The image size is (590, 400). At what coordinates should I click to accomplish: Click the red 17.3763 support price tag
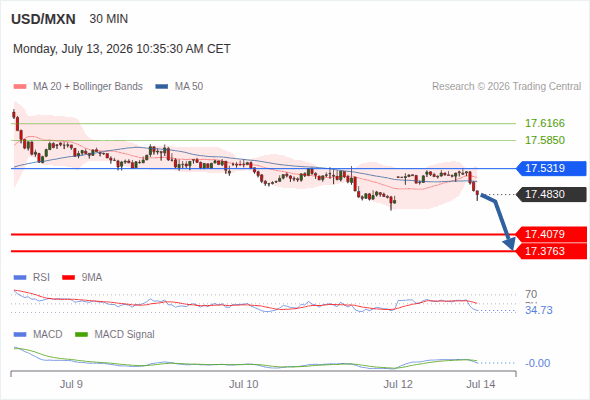(x=551, y=251)
